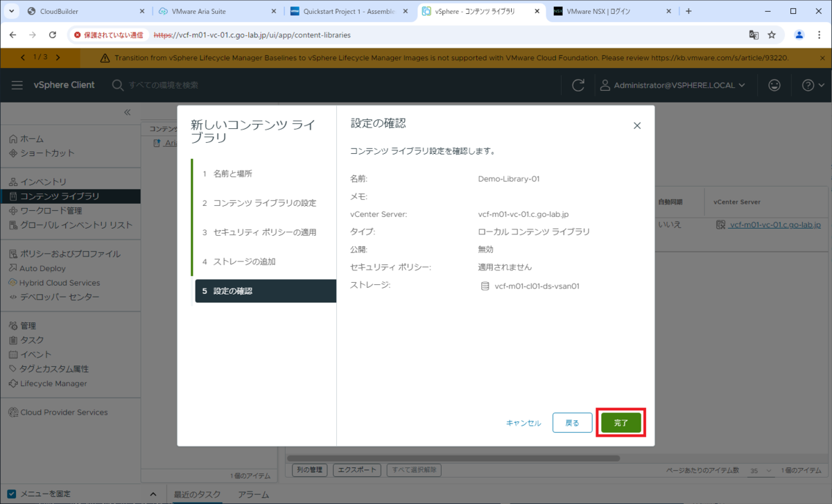Screen dimensions: 832x504
Task: Select コンテンツ ライブラリ in the sidebar
Action: point(70,196)
